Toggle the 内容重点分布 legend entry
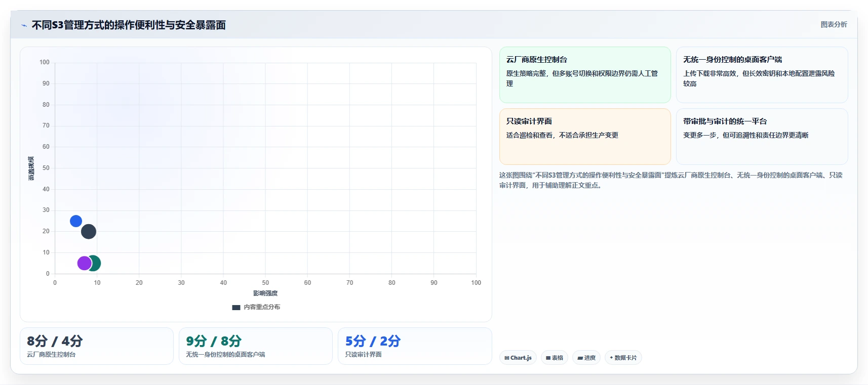 256,307
